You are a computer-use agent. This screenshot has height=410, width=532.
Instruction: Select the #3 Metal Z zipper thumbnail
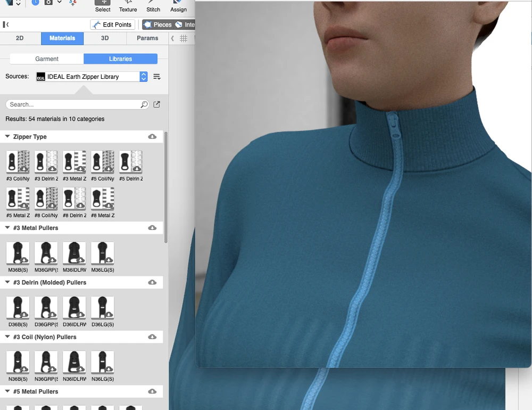coord(74,162)
